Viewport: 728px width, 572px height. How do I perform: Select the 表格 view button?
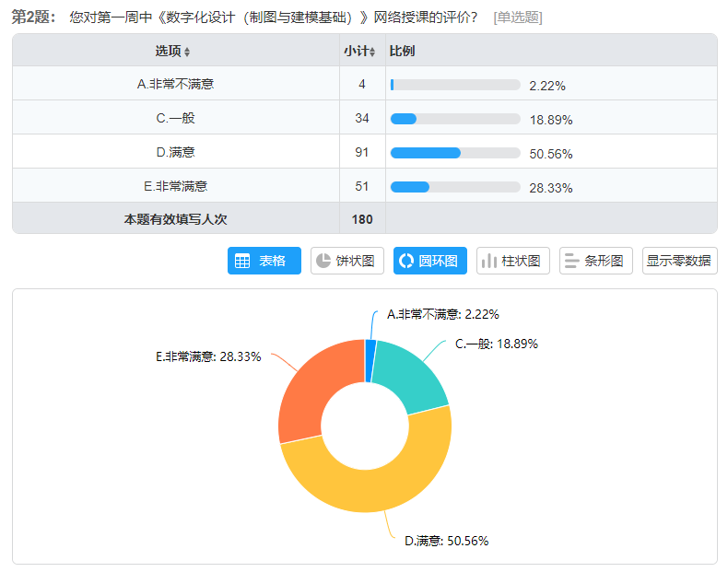(263, 261)
